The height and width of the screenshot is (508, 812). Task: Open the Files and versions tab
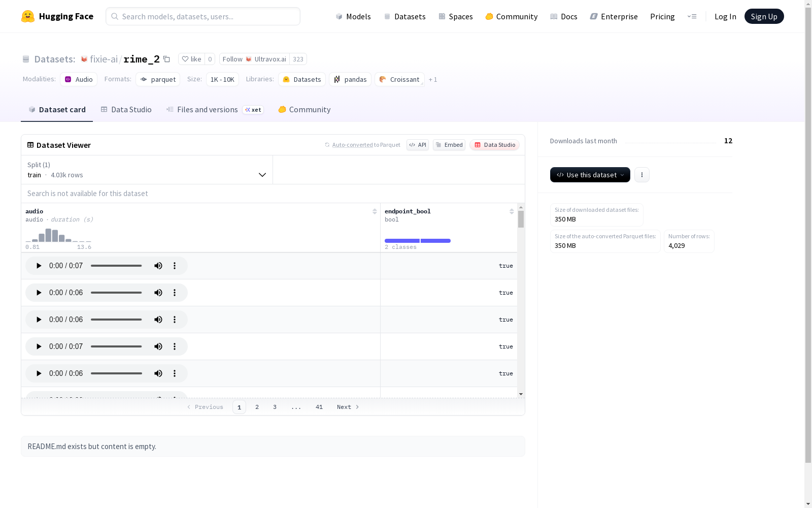click(x=215, y=110)
